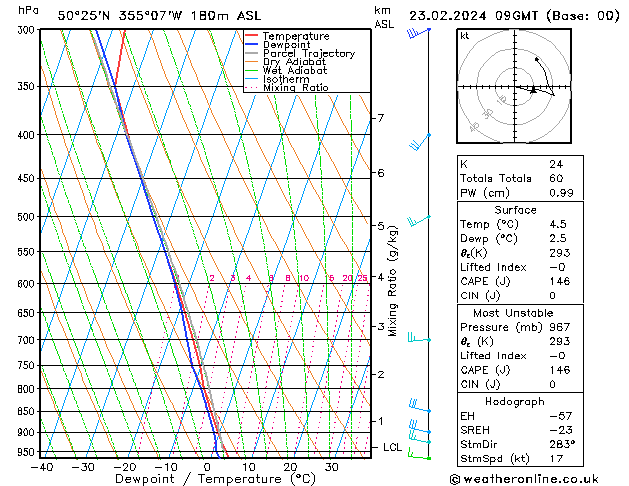The width and height of the screenshot is (629, 486).
Task: Click the 'Mixing Ratio' legend label
Action: tap(296, 87)
